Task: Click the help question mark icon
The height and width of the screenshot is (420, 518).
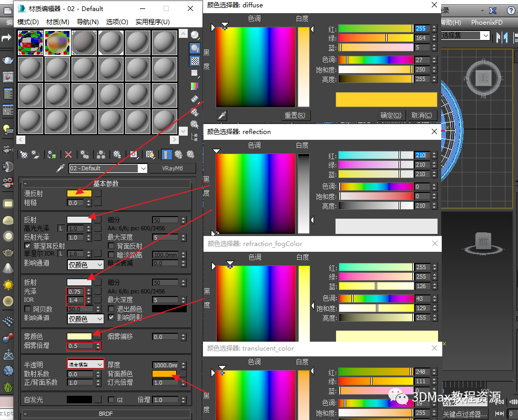Action: (511, 11)
